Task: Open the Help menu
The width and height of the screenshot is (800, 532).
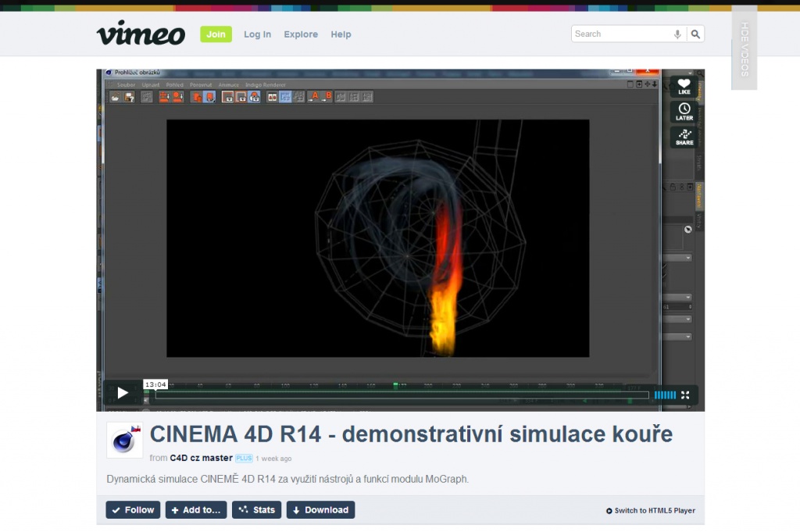Action: (x=341, y=34)
